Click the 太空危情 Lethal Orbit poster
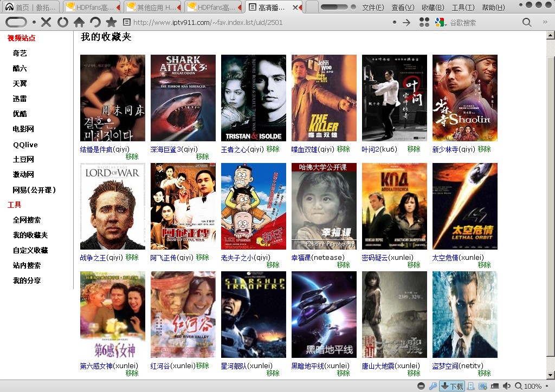The width and height of the screenshot is (555, 392). click(x=464, y=206)
